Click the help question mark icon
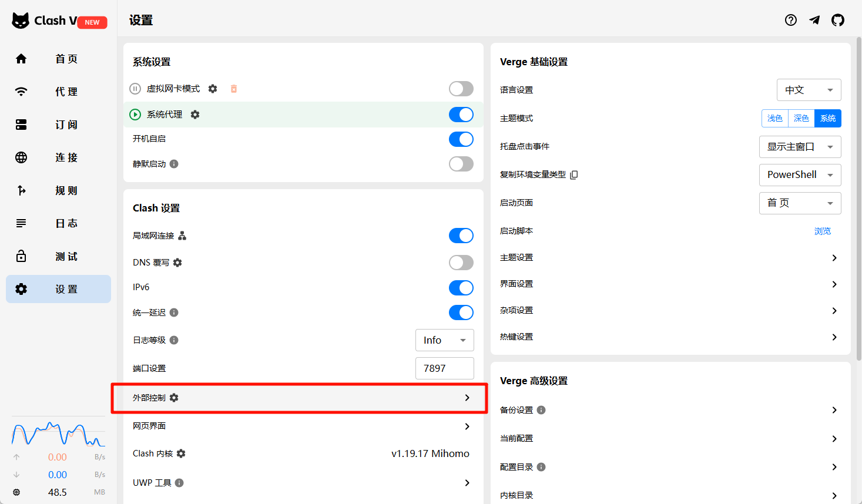This screenshot has height=504, width=862. 791,20
